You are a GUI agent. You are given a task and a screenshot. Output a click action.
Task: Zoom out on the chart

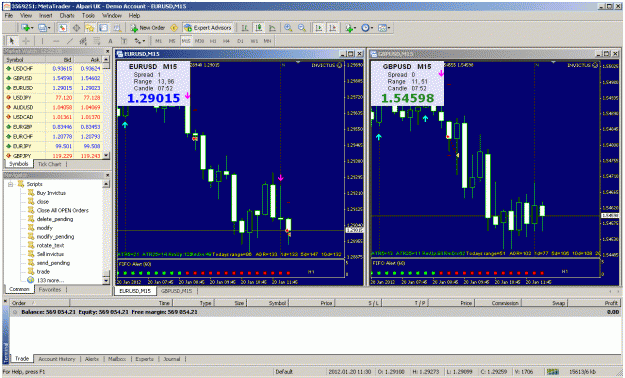pos(302,28)
